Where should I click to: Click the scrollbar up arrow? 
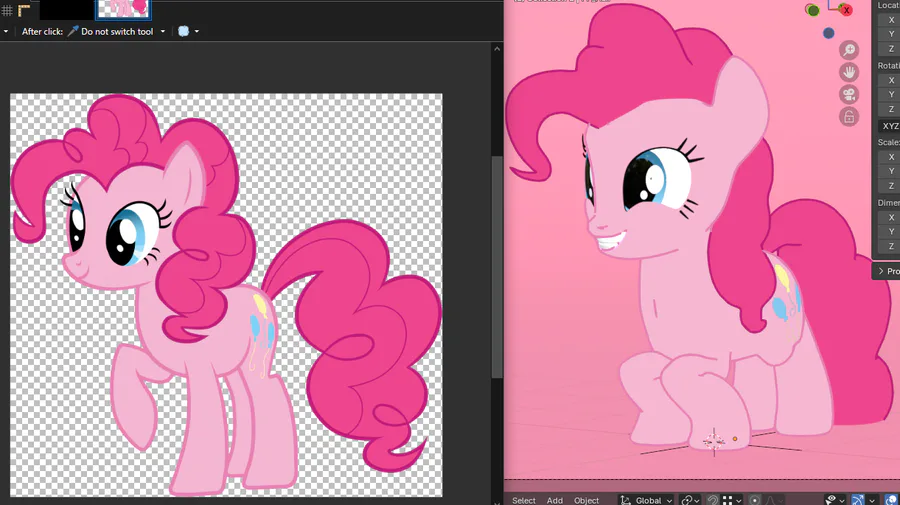[497, 49]
